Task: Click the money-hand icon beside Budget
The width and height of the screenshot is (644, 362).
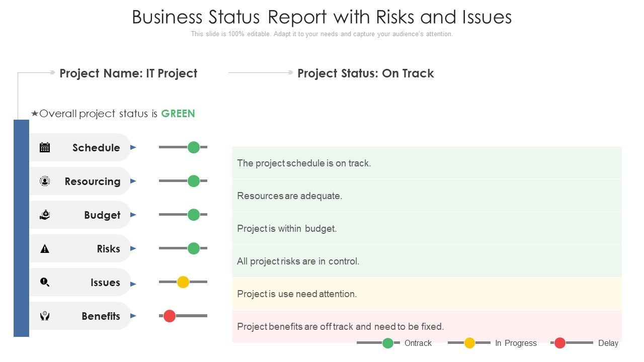Action: 45,215
